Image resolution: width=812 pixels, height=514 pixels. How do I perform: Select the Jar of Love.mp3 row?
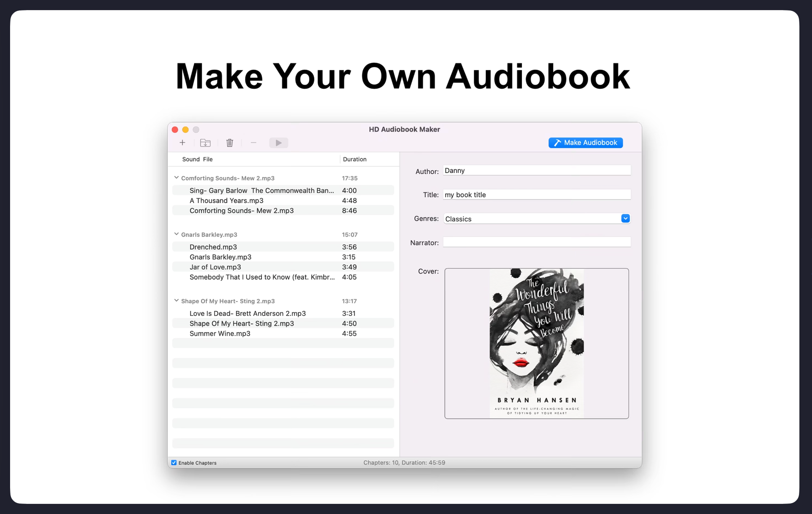215,267
